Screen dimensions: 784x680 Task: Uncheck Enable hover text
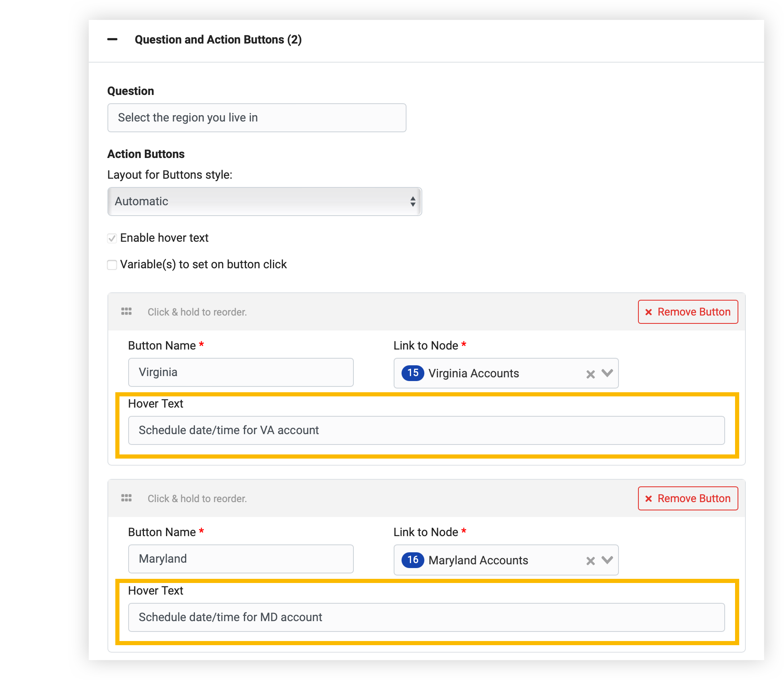pyautogui.click(x=112, y=238)
